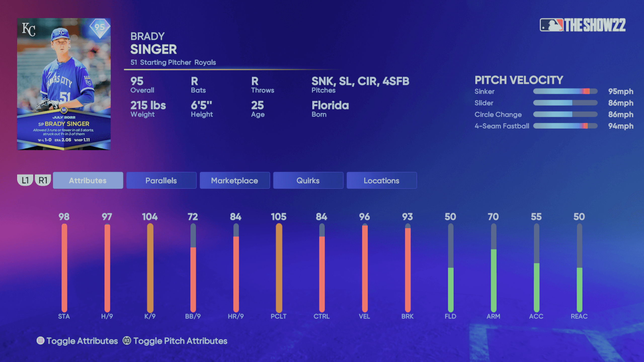Click the L1 navigation button icon
The image size is (644, 362).
pyautogui.click(x=25, y=180)
